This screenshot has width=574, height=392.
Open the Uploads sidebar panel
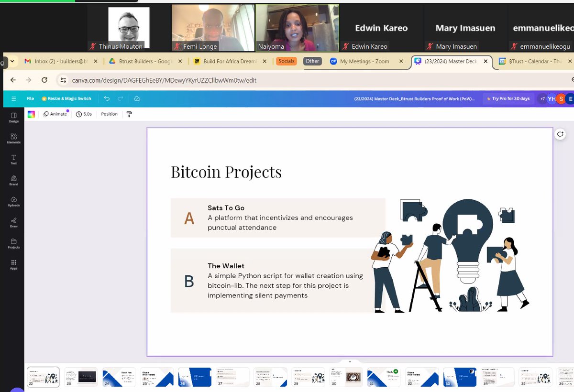coord(13,202)
